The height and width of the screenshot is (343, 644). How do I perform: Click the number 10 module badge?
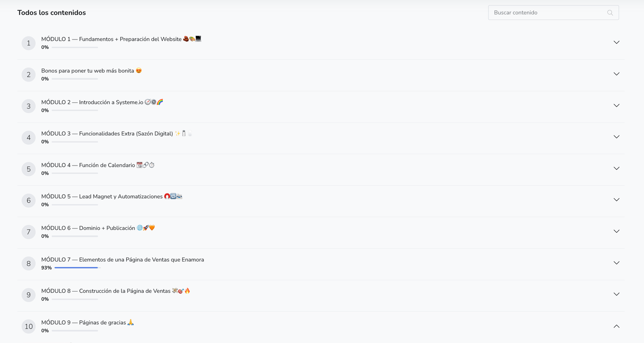click(29, 326)
